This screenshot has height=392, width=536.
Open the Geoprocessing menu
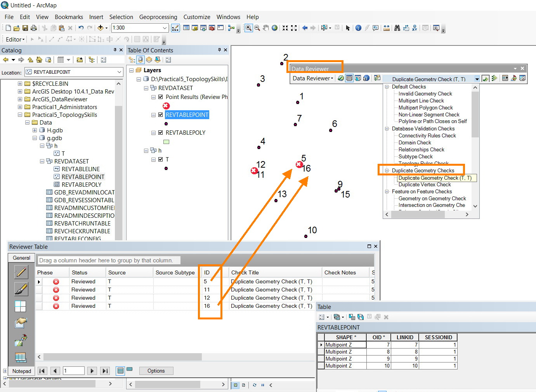pyautogui.click(x=158, y=17)
